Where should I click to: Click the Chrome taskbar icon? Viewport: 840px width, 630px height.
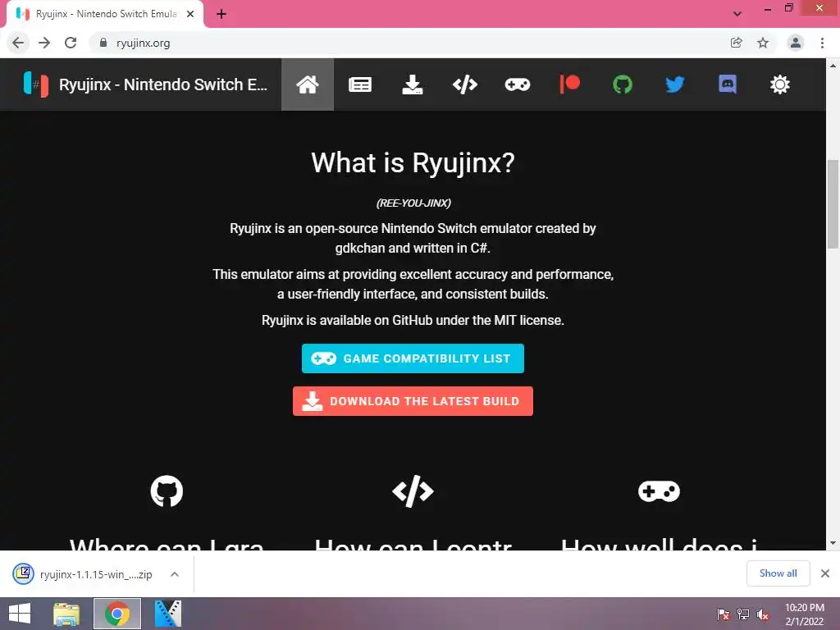tap(117, 614)
